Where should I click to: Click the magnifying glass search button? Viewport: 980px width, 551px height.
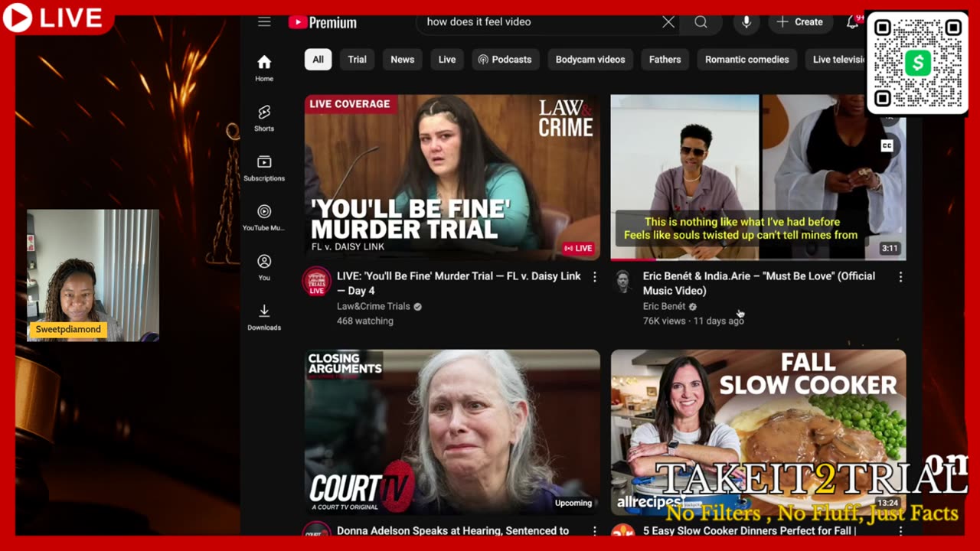point(701,22)
